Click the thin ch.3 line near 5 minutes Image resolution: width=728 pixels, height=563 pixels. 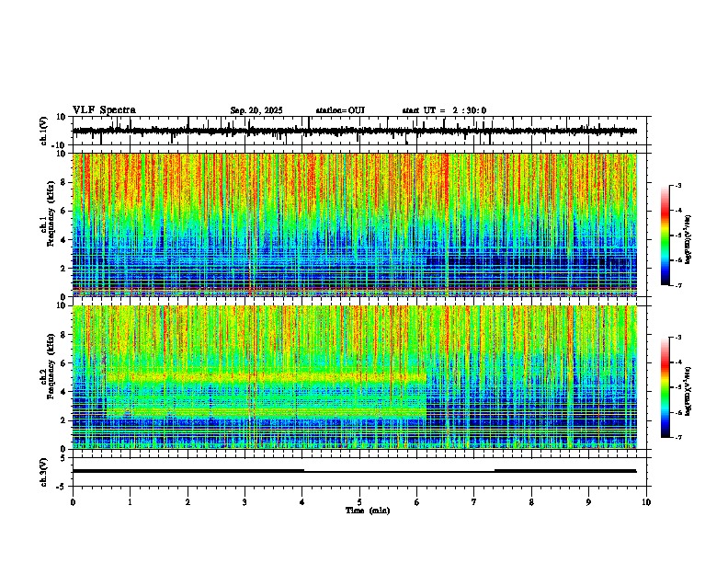click(399, 472)
